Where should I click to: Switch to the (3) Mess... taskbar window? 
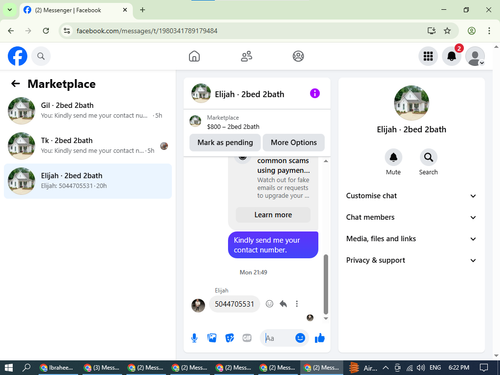tap(102, 368)
